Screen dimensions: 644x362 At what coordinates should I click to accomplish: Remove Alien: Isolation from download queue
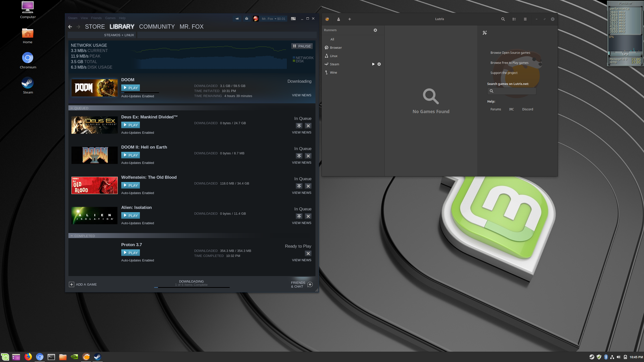pyautogui.click(x=308, y=216)
